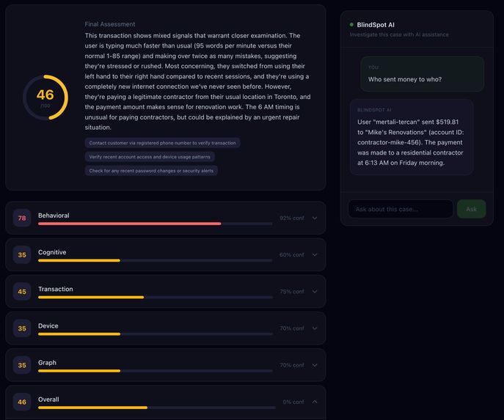Click the green BlindSpot AI status dot
Screen dimensions: 504x420
(x=351, y=25)
